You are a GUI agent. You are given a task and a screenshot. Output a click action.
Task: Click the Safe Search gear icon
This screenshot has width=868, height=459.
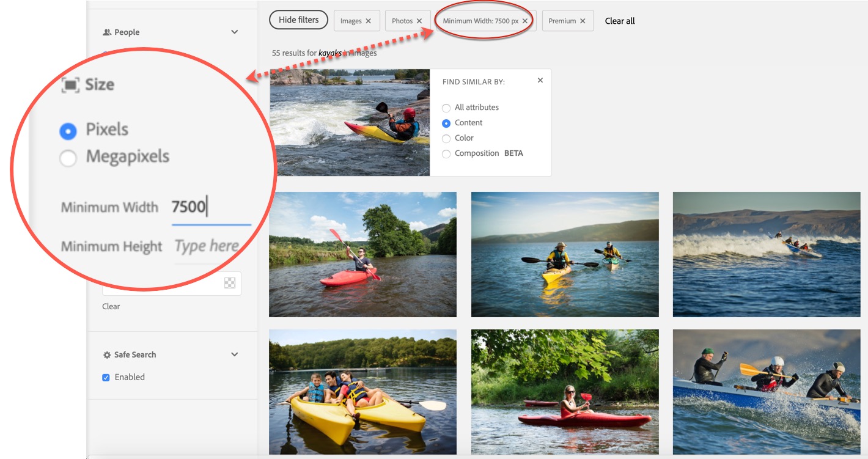[107, 355]
